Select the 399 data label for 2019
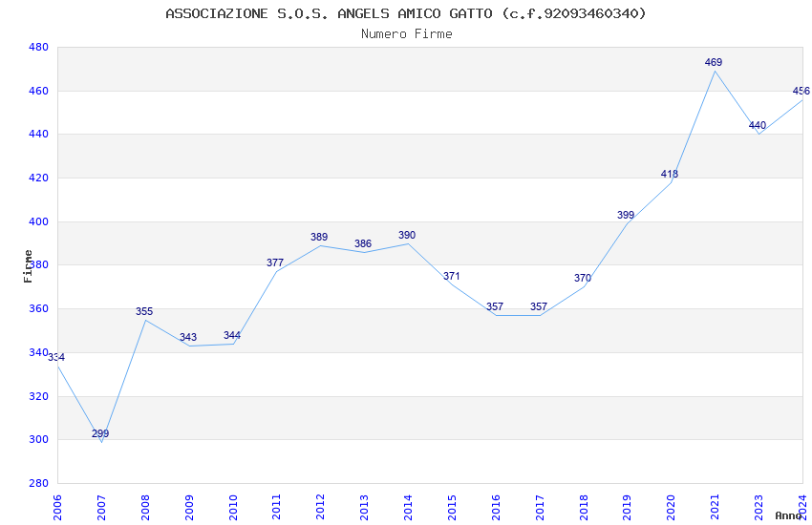Screen dimensions: 812x525 click(626, 215)
